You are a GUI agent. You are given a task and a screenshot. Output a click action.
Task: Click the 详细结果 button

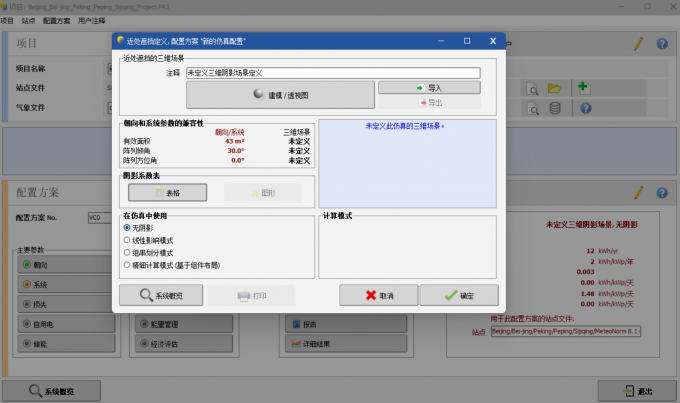346,344
